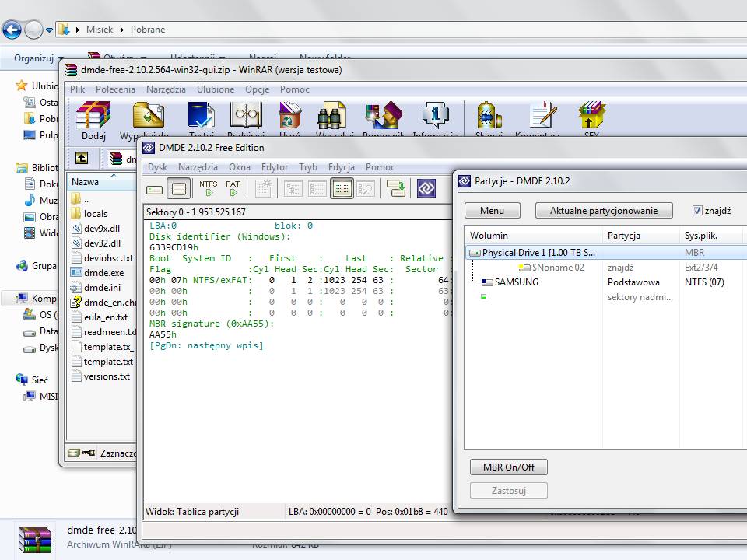Click the Aktualne partycjonowanie button
This screenshot has width=747, height=560.
click(604, 211)
